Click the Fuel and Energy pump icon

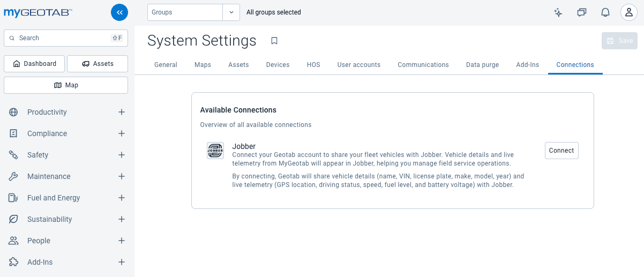14,198
